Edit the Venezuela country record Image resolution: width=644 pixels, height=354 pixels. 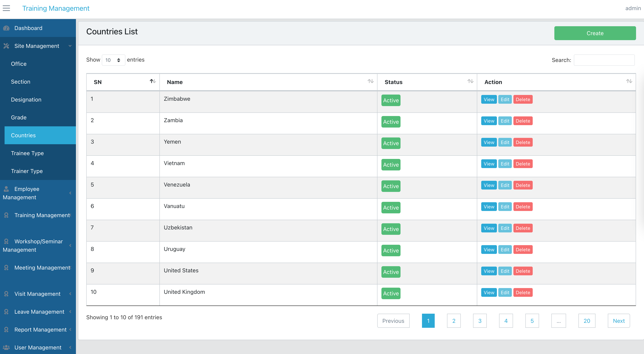[x=505, y=185]
